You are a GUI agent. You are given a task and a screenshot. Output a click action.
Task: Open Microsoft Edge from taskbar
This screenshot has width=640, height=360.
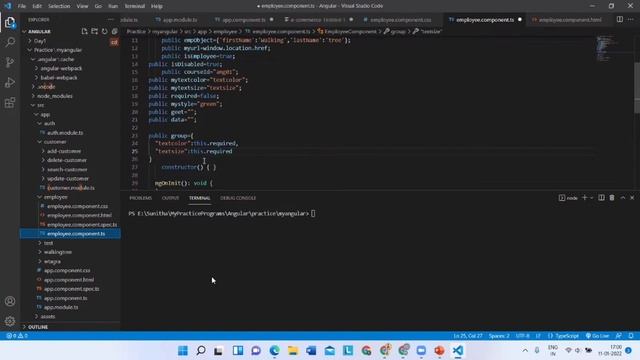click(x=274, y=350)
